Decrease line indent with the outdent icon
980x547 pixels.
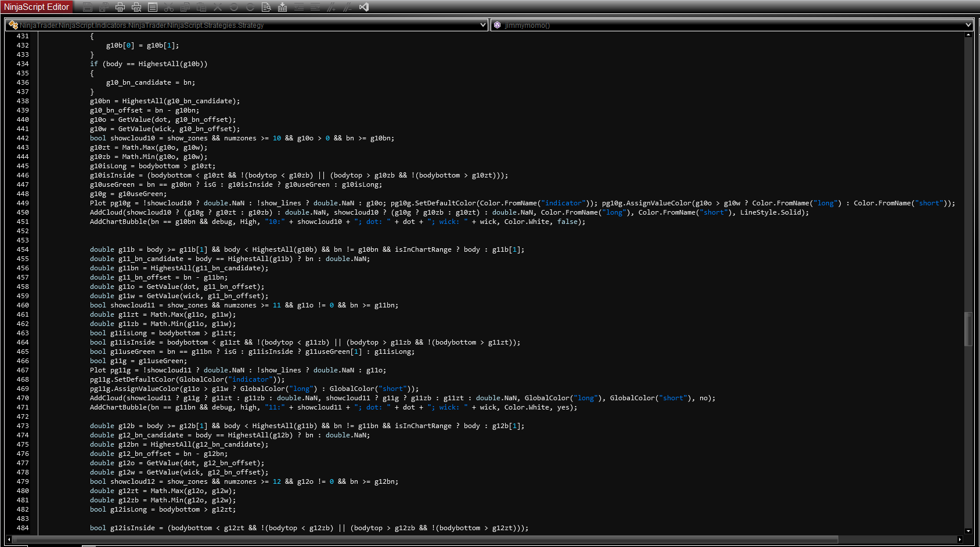299,7
